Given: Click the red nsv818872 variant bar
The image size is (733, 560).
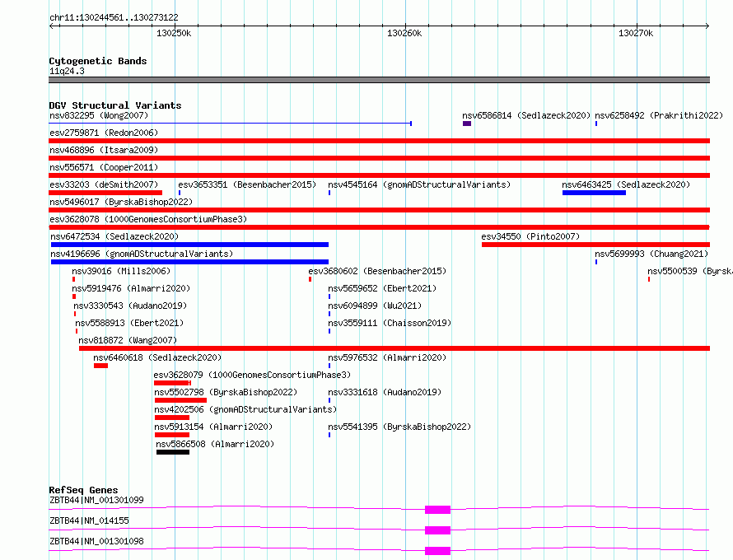Looking at the screenshot, I should pyautogui.click(x=395, y=348).
